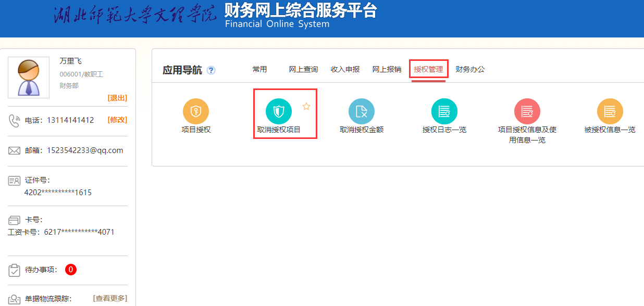Click the help question mark beside 应用导航
The image size is (644, 306).
[211, 71]
